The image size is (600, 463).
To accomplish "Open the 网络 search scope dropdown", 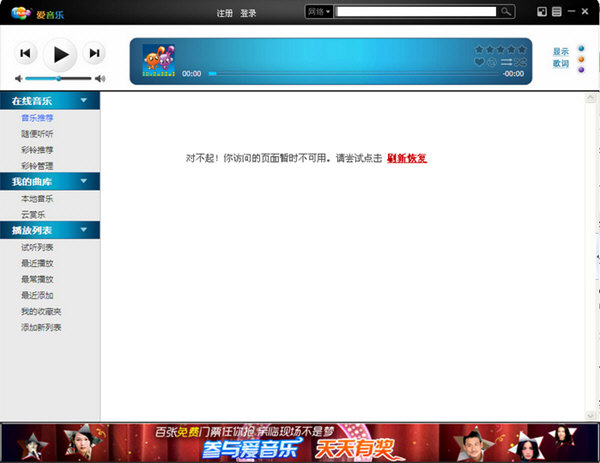I will point(319,12).
